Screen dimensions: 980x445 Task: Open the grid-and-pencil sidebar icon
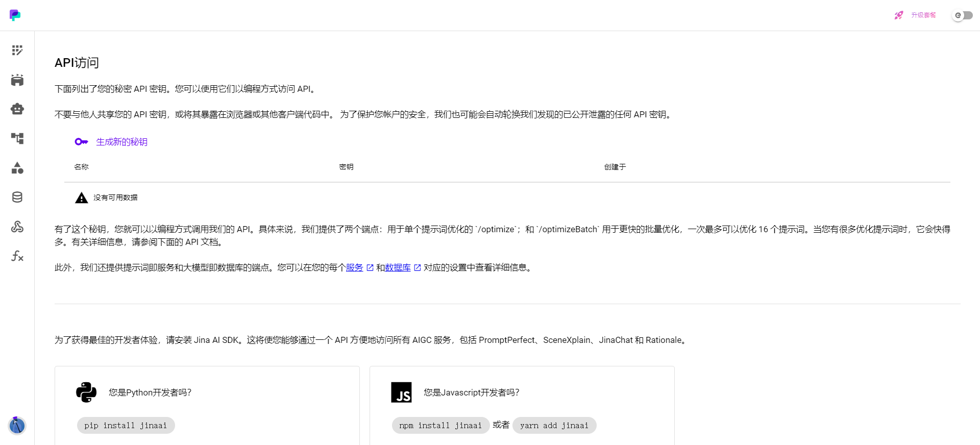coord(17,50)
